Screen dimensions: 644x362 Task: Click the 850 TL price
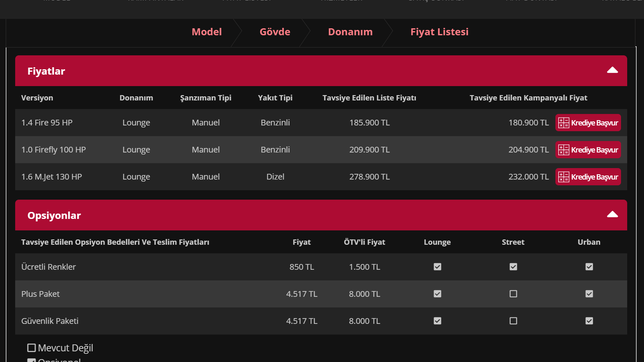coord(301,267)
